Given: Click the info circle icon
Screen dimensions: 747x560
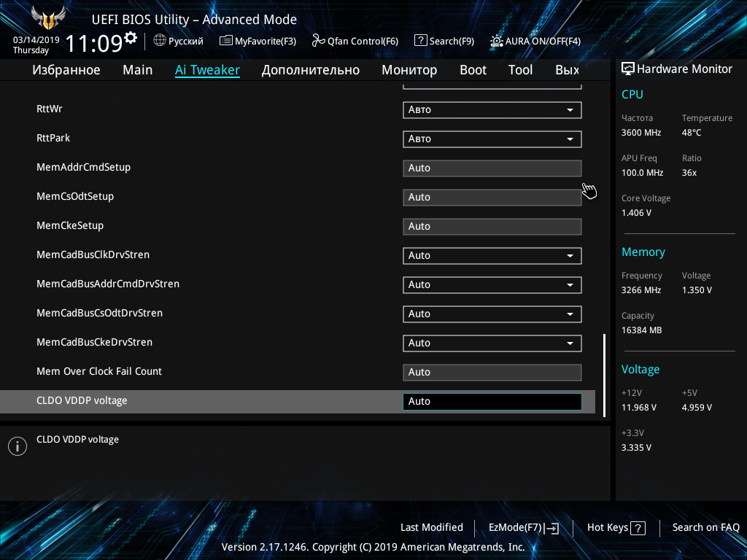Looking at the screenshot, I should coord(18,446).
